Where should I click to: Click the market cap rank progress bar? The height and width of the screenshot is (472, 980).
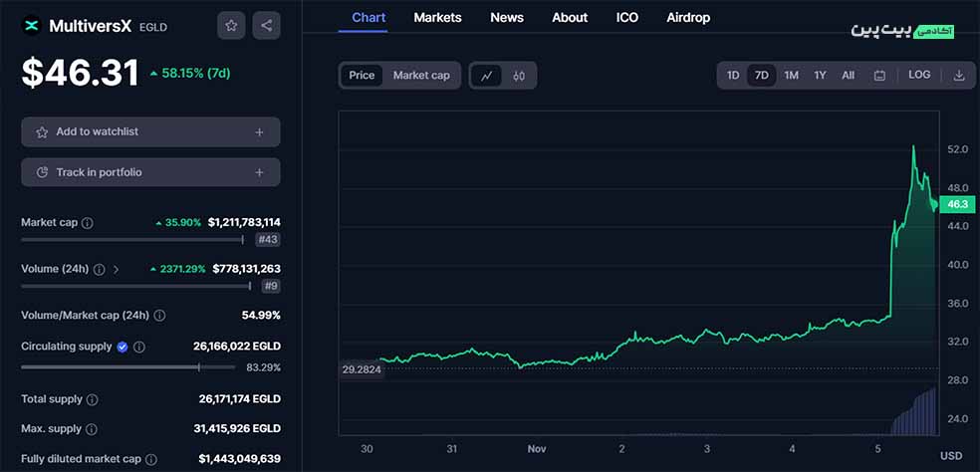pos(132,239)
